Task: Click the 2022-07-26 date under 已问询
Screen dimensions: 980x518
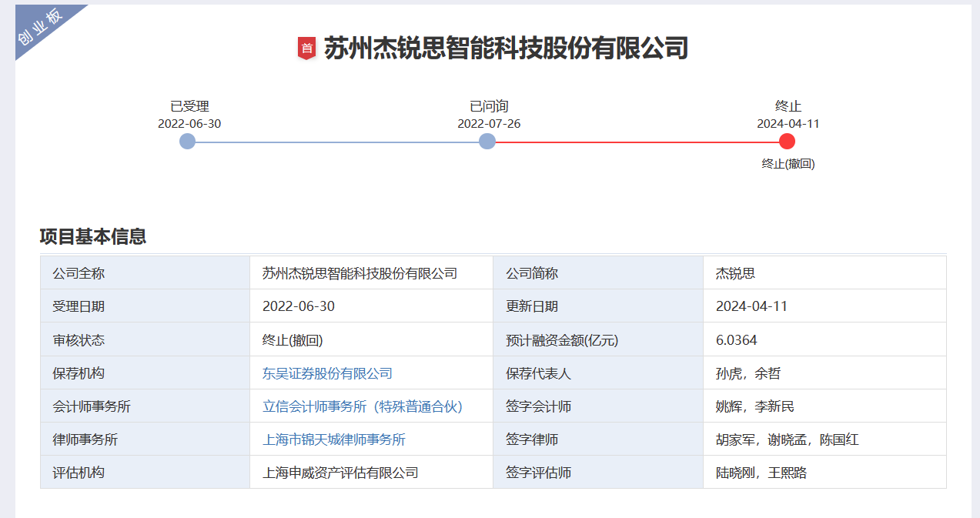Action: coord(489,124)
